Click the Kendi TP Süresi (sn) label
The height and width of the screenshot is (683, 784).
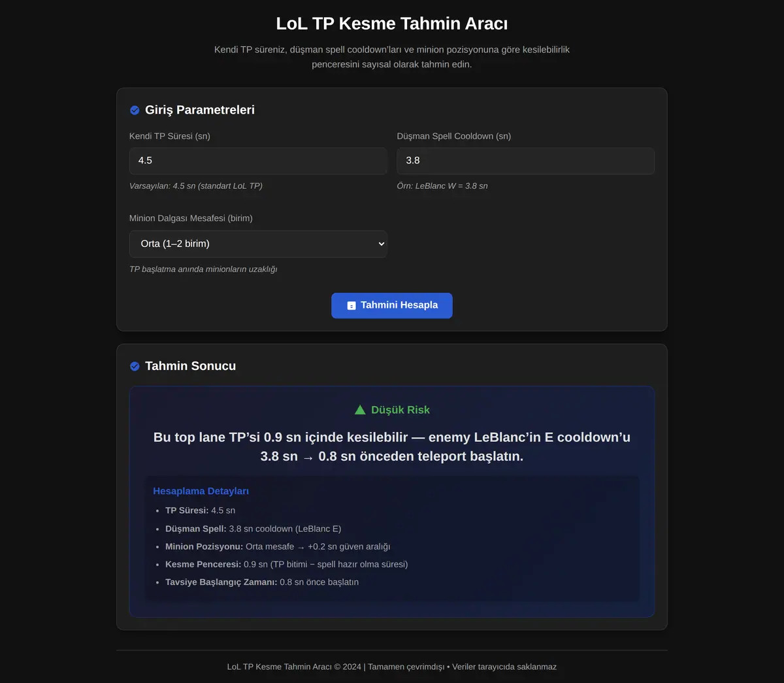tap(170, 136)
